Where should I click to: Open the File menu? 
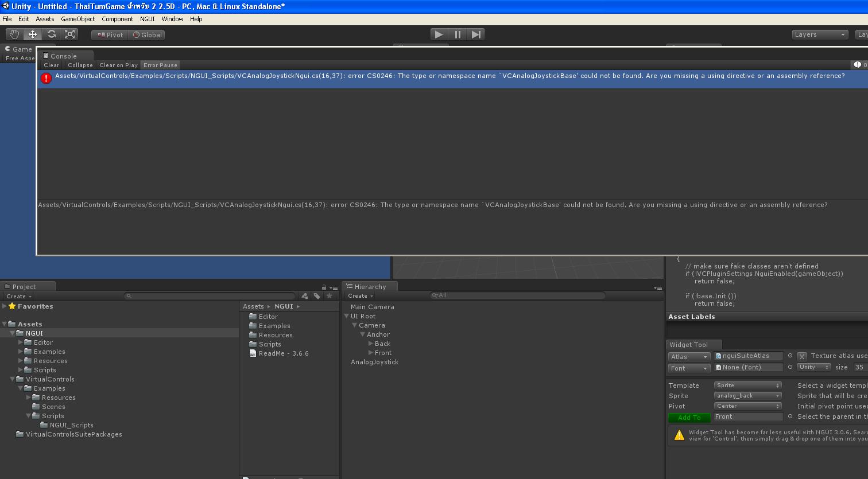click(7, 19)
